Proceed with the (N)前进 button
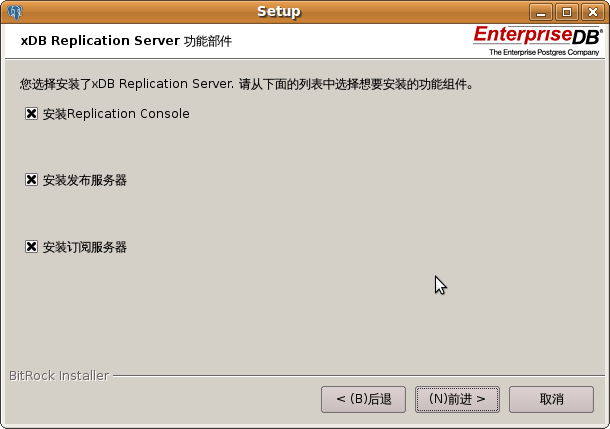610x429 pixels. (457, 399)
